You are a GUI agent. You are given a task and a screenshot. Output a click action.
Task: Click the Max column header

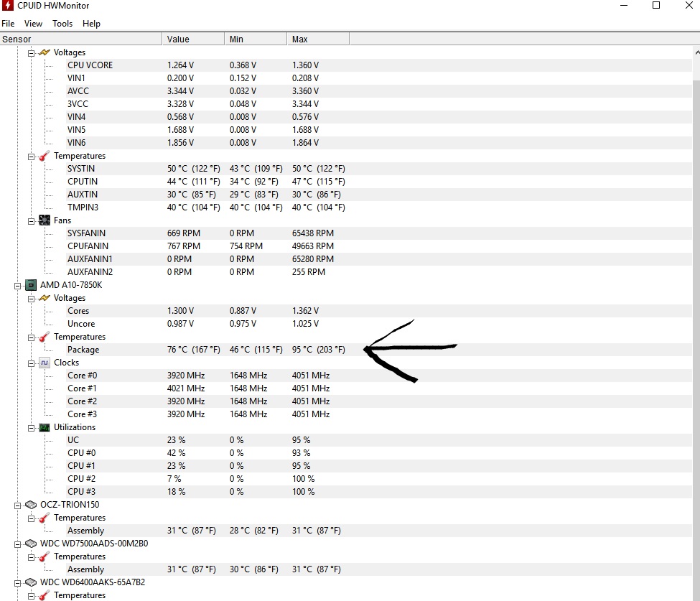click(x=318, y=39)
